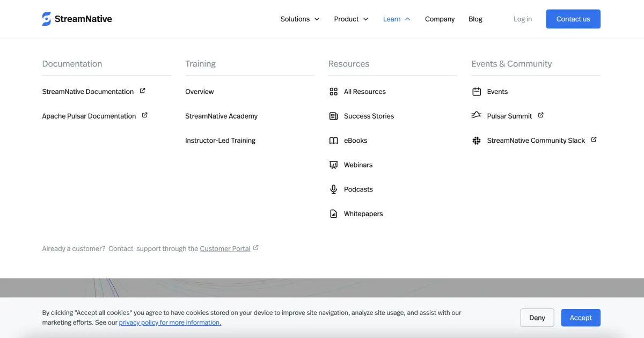Click the Slack logo icon

(477, 141)
